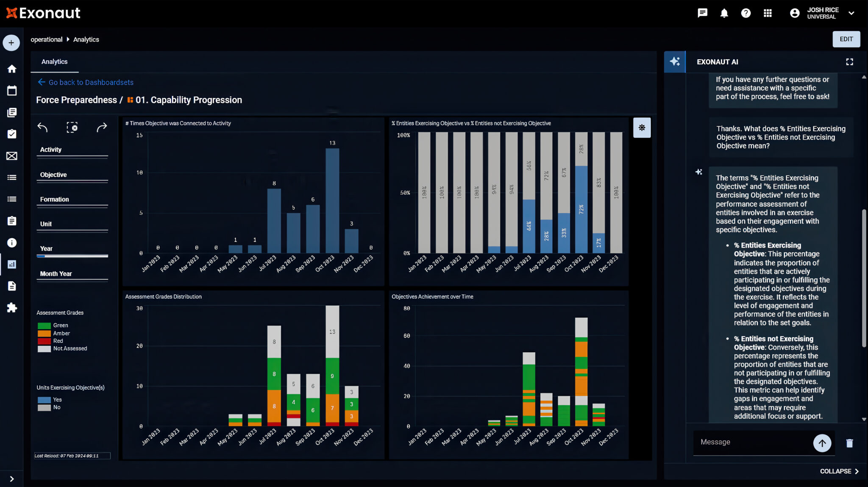Open the apps grid launcher icon
This screenshot has width=868, height=487.
pos(768,13)
